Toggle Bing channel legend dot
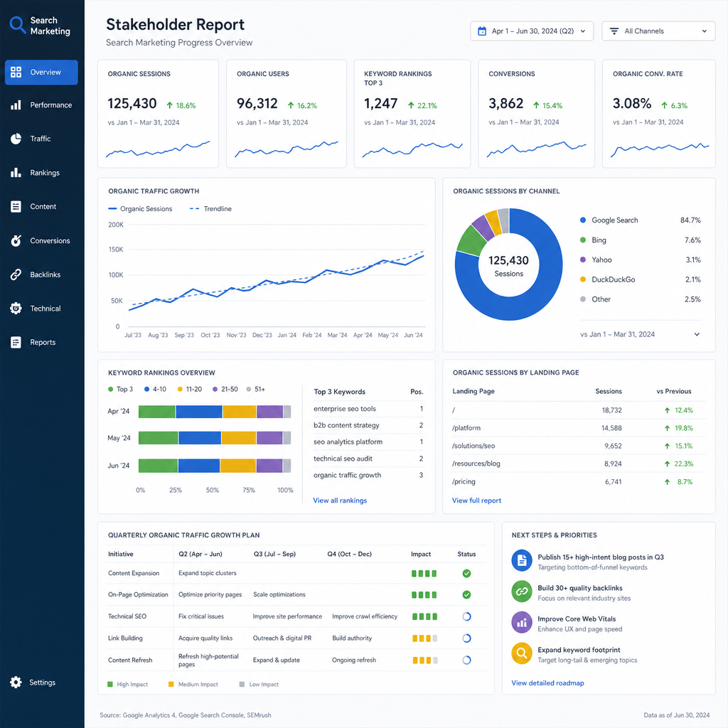The width and height of the screenshot is (728, 728). tap(583, 240)
